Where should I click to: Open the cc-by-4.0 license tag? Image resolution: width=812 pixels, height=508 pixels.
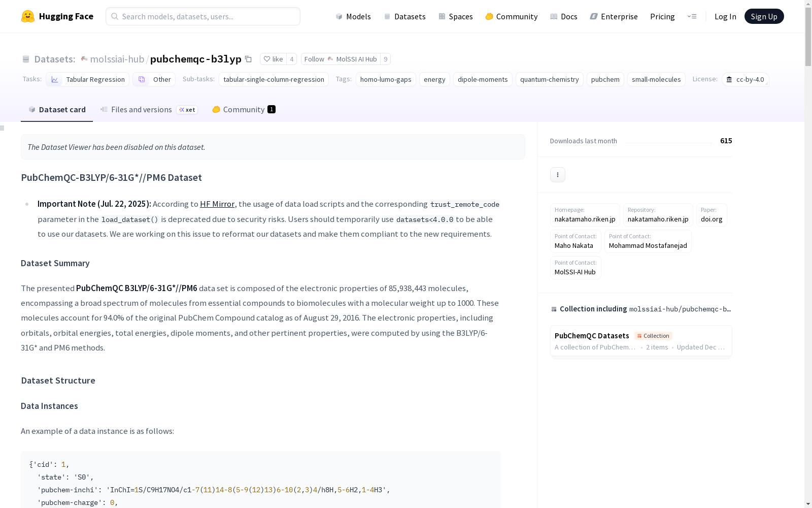(x=745, y=79)
